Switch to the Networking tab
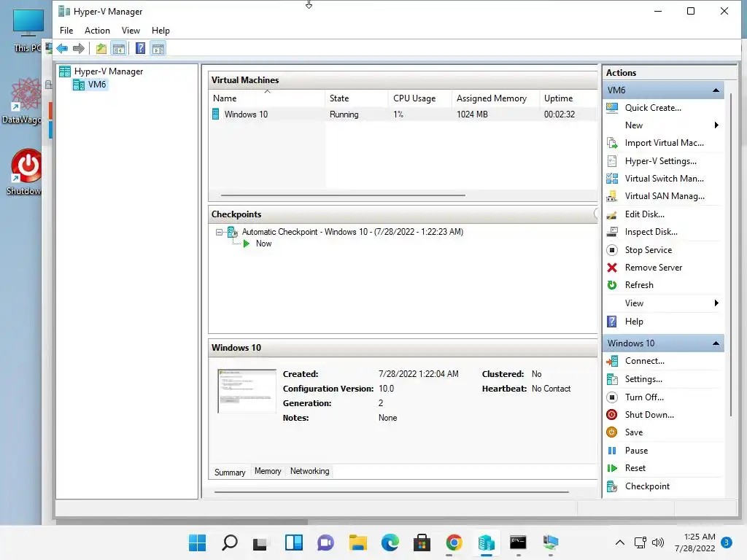This screenshot has height=560, width=747. (x=309, y=471)
